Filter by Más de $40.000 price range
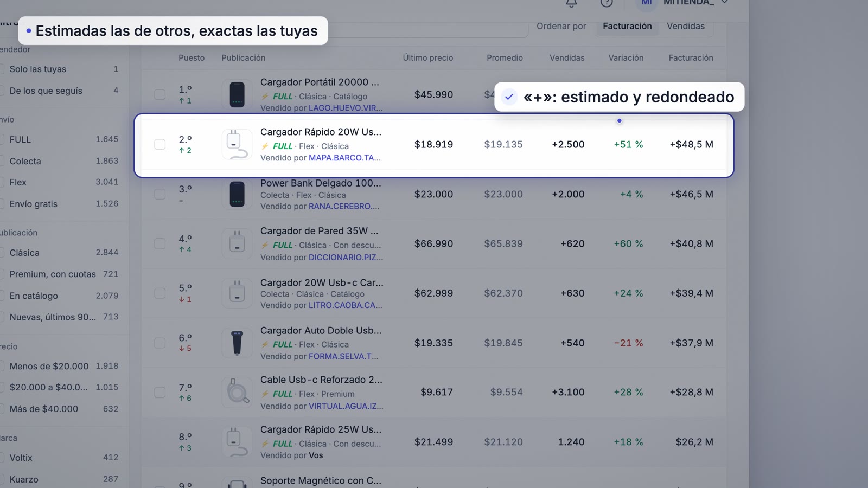 click(x=60, y=409)
